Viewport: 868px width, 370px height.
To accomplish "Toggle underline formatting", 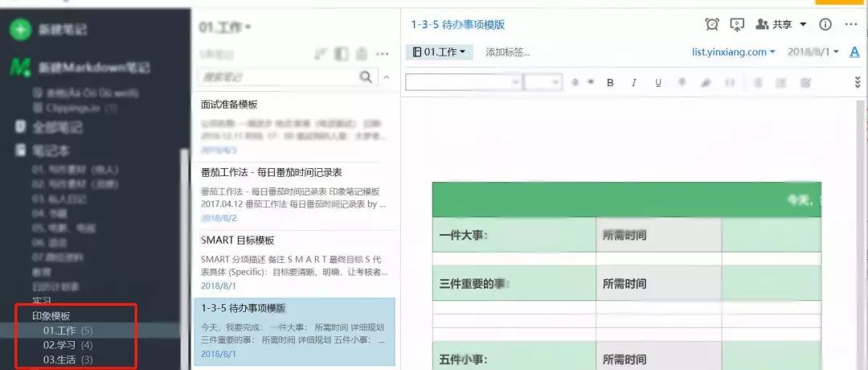I will pyautogui.click(x=658, y=83).
